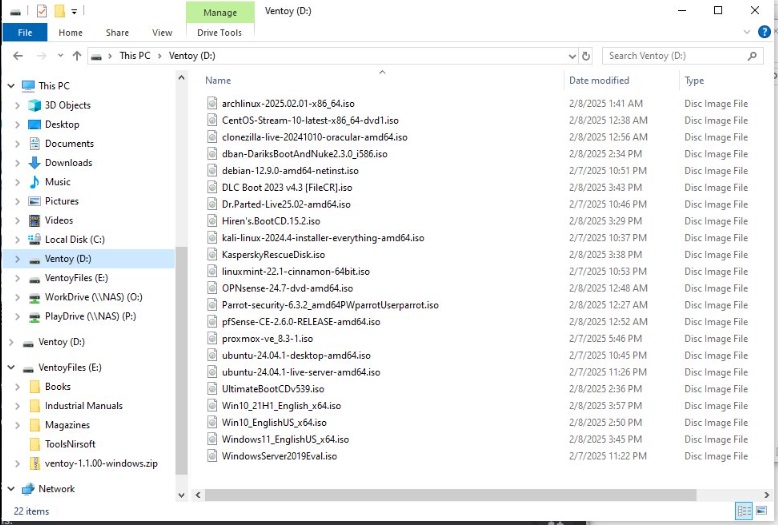Click Network in the navigation pane
Image resolution: width=778 pixels, height=525 pixels.
(56, 489)
